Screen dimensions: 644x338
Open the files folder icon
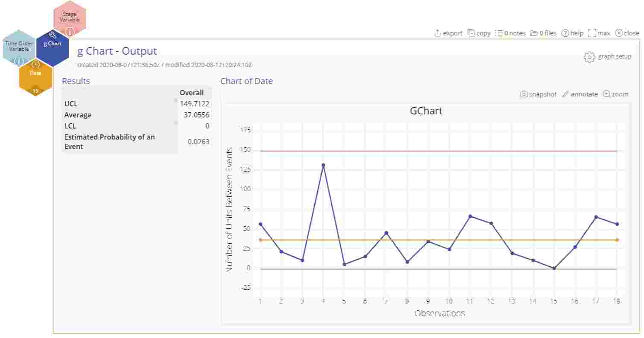click(535, 33)
